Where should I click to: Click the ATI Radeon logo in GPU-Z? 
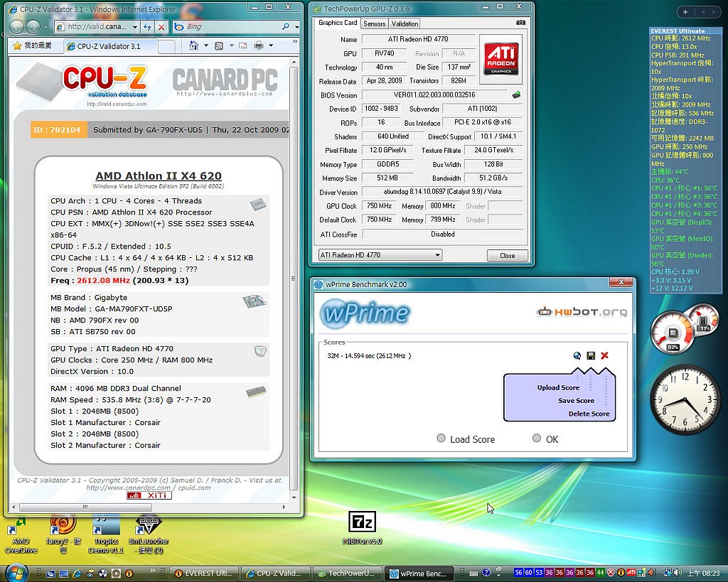tap(501, 58)
